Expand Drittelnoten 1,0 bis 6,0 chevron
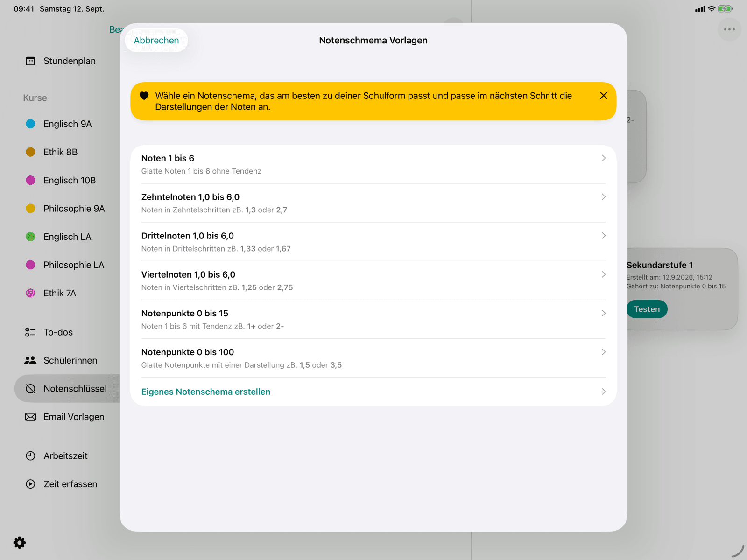The image size is (747, 560). [x=604, y=236]
